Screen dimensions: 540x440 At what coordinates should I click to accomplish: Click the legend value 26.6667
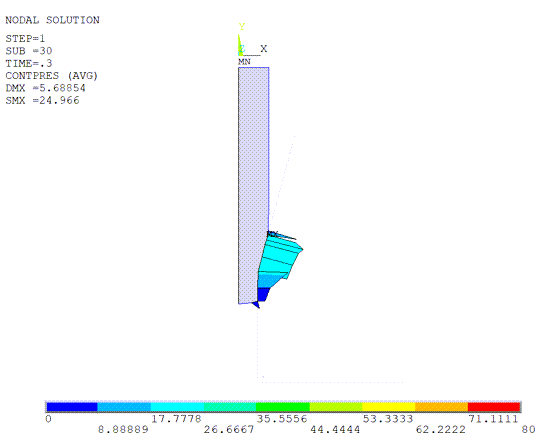click(229, 429)
